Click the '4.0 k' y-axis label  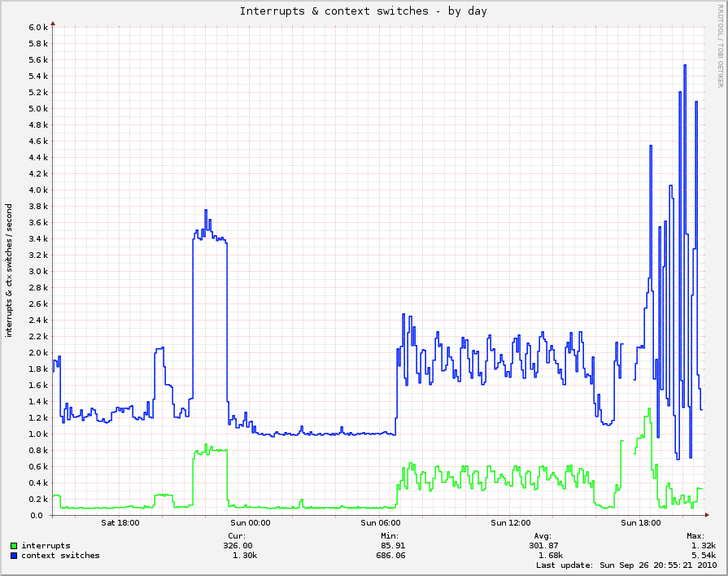38,190
